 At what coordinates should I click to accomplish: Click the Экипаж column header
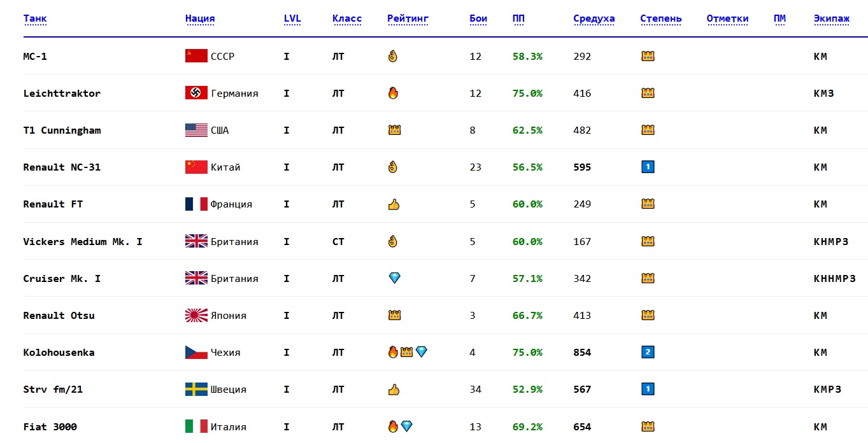(831, 18)
